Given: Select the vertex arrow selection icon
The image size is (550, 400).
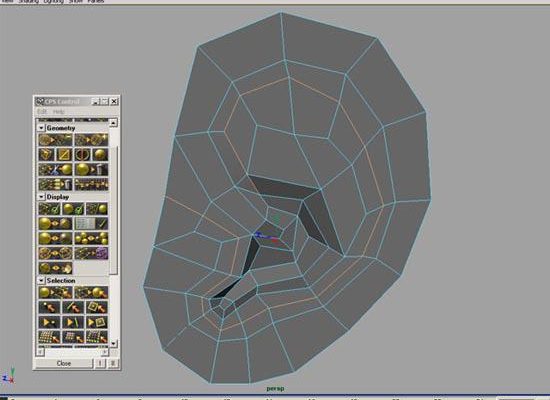Looking at the screenshot, I should click(x=49, y=308).
